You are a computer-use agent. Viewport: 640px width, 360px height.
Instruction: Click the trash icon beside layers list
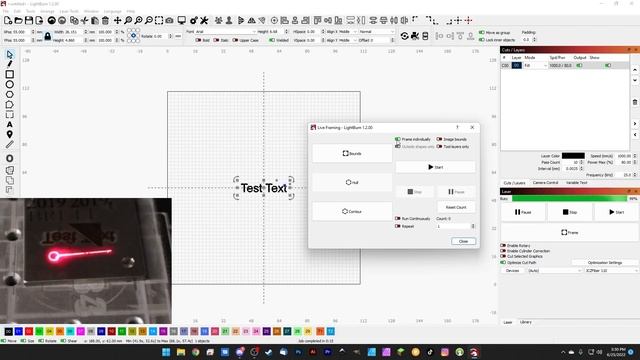coord(635,102)
